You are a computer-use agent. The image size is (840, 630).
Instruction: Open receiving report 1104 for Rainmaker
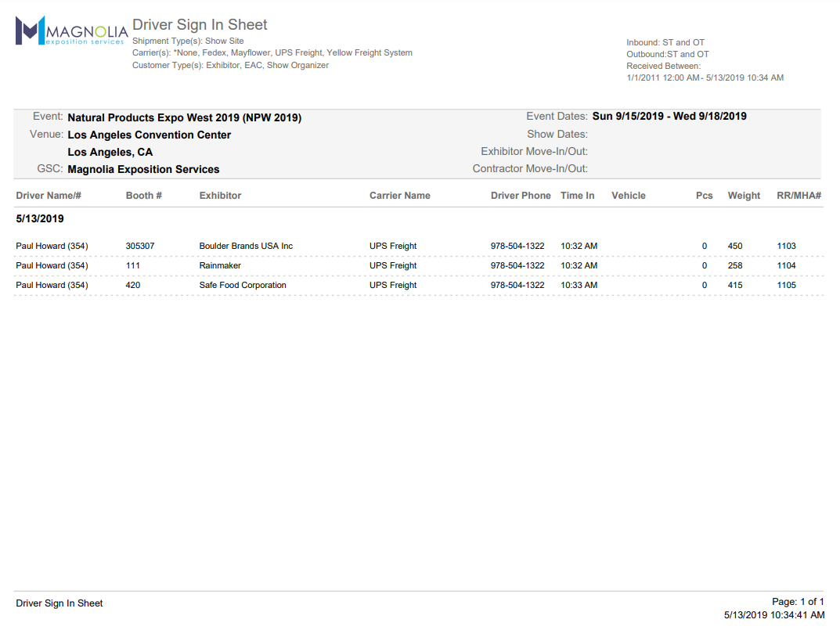point(785,265)
